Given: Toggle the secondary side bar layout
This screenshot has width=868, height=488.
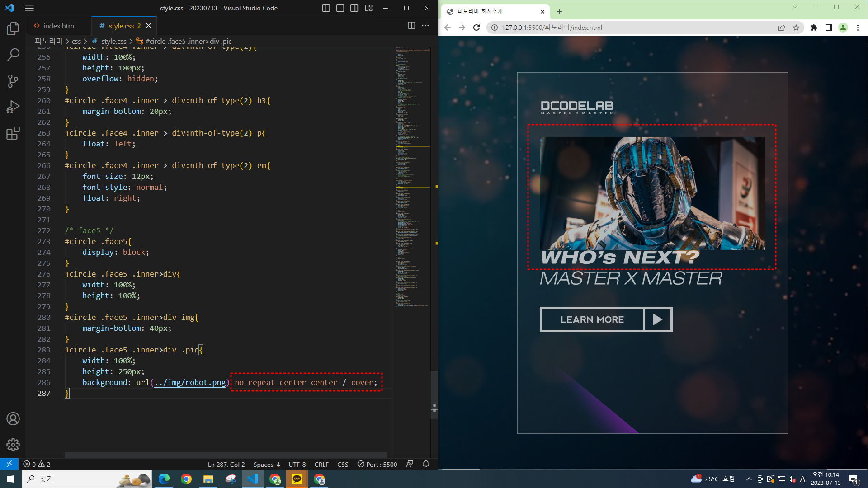Looking at the screenshot, I should point(354,8).
